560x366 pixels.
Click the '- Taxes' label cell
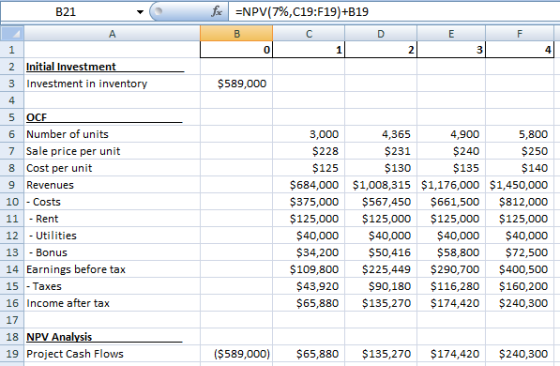pyautogui.click(x=112, y=286)
